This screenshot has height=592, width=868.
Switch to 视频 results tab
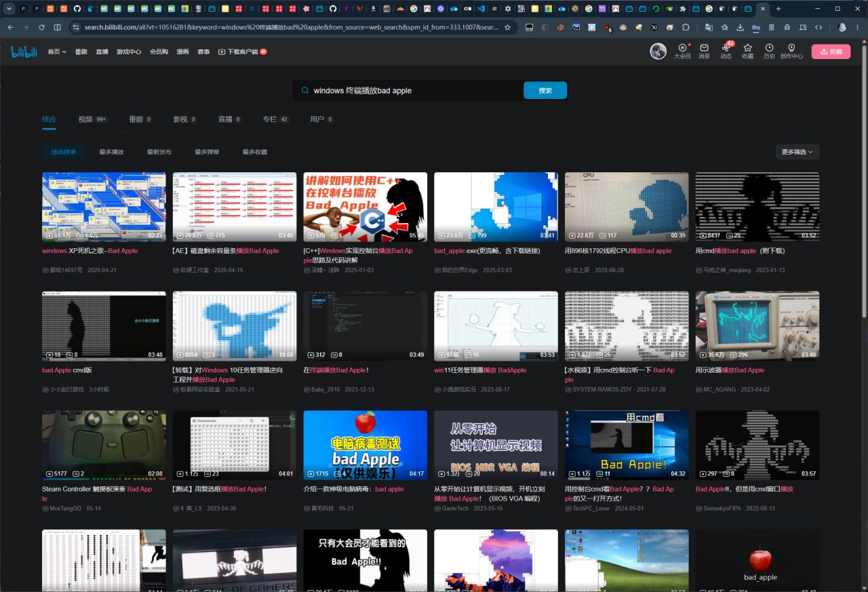coord(93,119)
